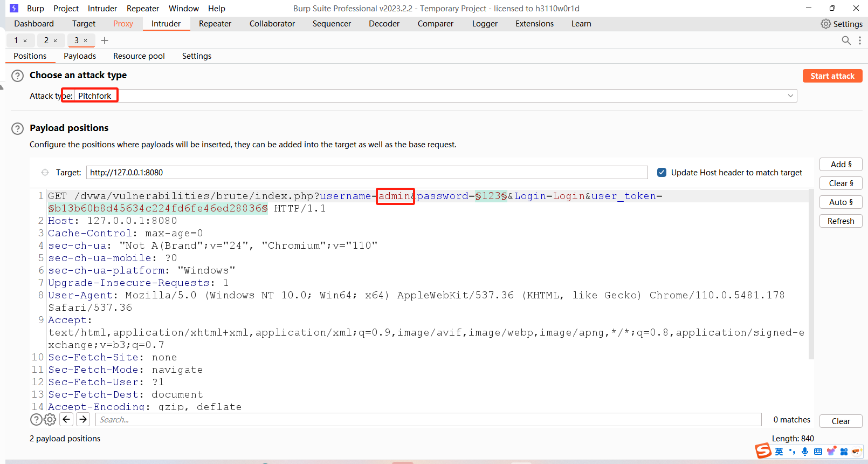Click the Burp Suite logo icon
This screenshot has height=464, width=868.
(x=14, y=8)
